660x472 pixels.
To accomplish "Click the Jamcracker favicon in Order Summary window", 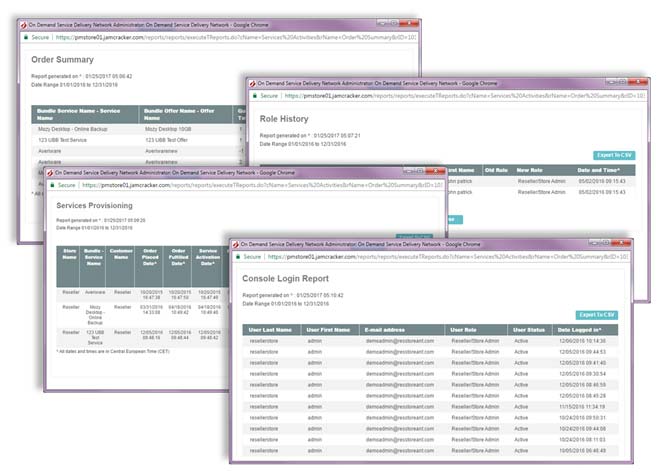I will 24,25.
